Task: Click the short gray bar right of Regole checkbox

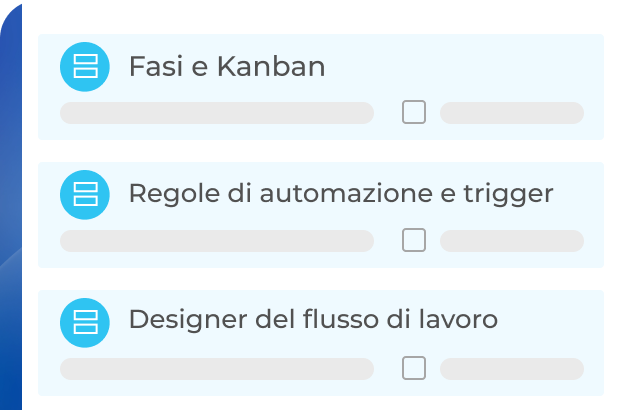Action: coord(511,241)
